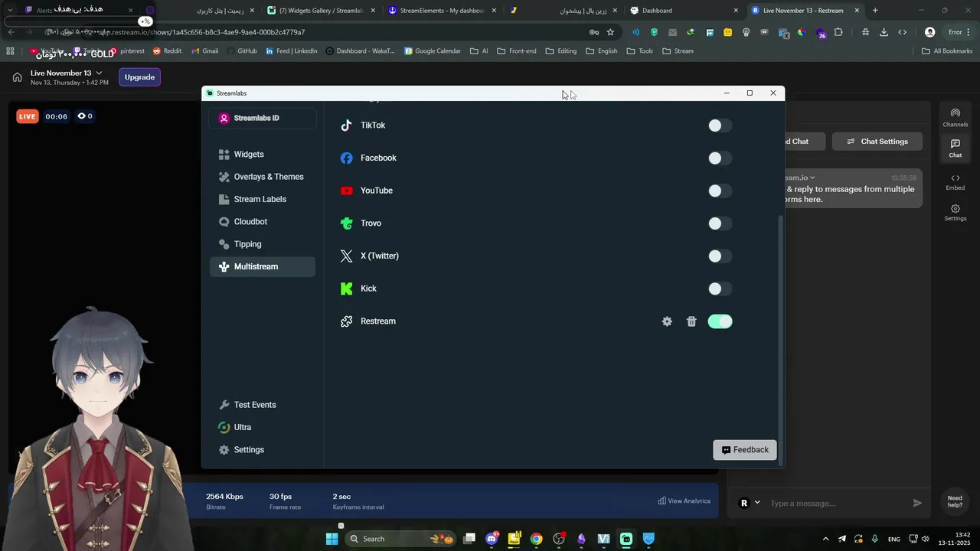Open a new browser tab
The height and width of the screenshot is (551, 980).
click(x=875, y=11)
